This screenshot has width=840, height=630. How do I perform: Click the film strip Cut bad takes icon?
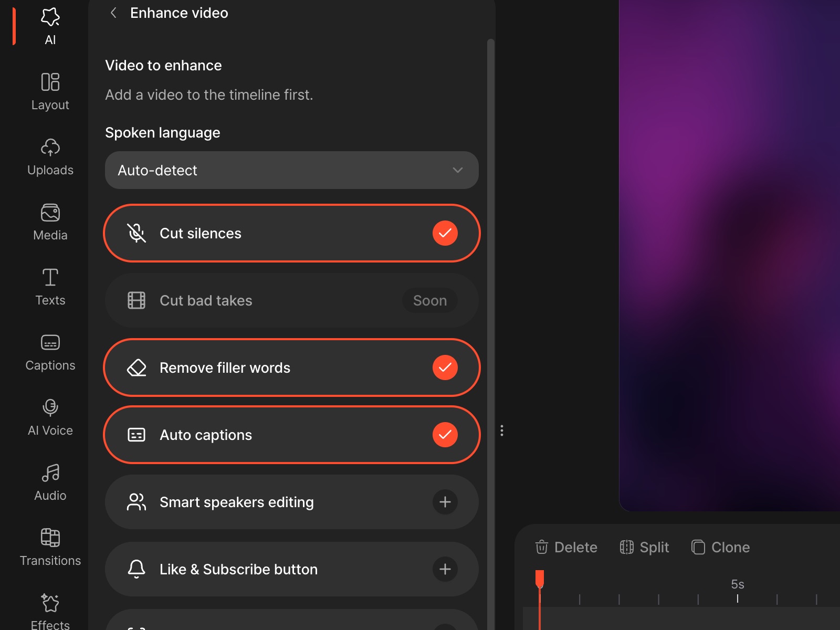click(x=136, y=300)
